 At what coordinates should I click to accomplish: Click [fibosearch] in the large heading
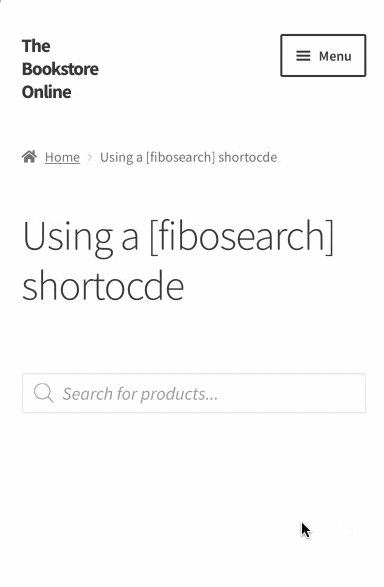click(x=241, y=237)
